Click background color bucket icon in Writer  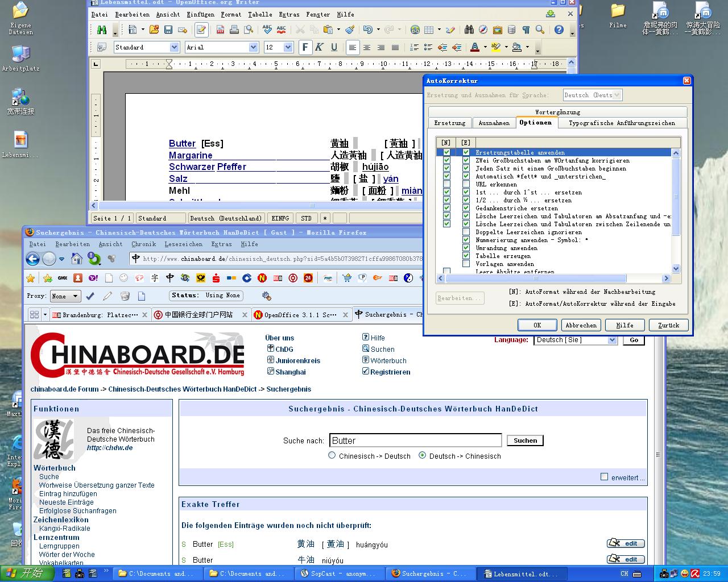[516, 47]
